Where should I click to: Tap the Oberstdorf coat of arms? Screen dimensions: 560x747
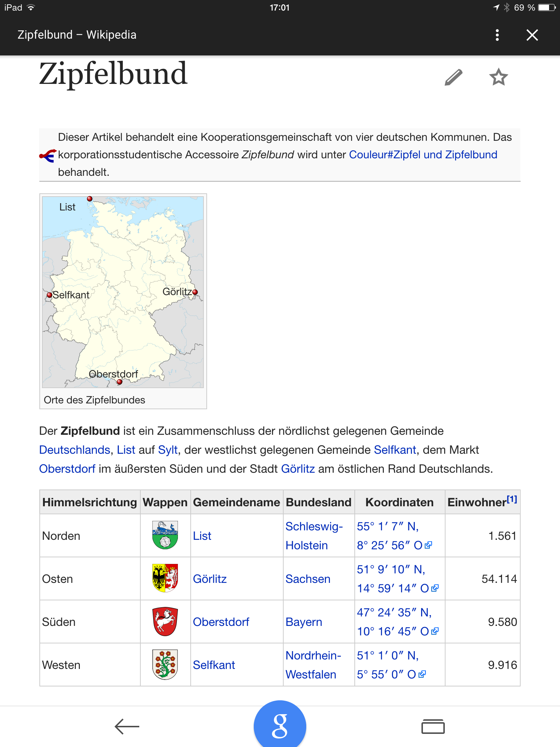click(165, 621)
